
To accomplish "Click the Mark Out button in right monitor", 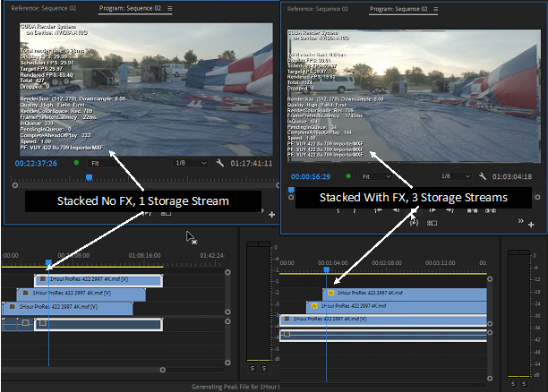I will click(x=355, y=210).
